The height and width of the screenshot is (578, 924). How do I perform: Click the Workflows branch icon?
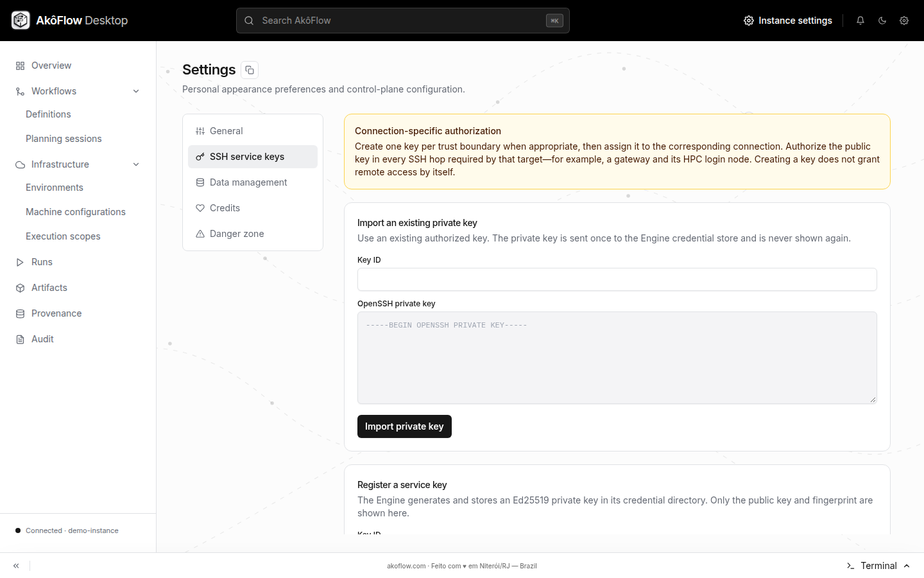21,91
